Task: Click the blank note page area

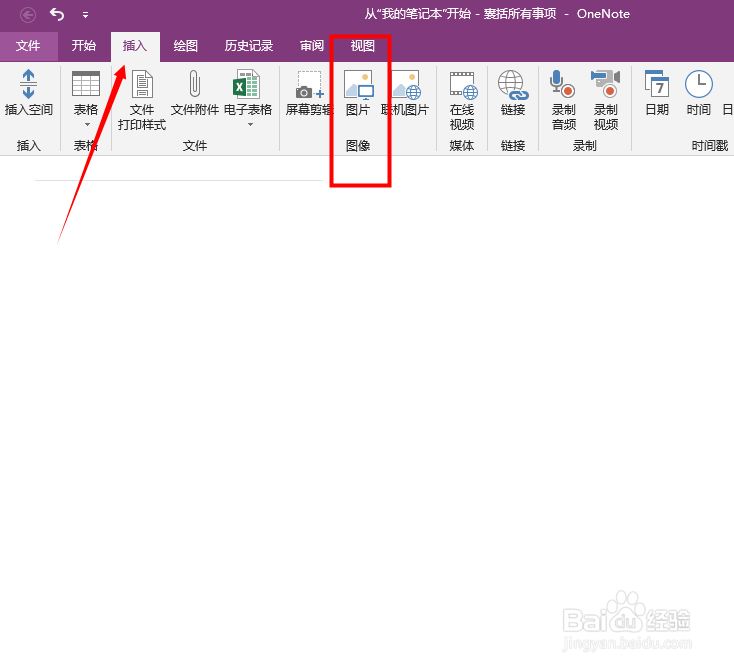Action: coord(367,412)
